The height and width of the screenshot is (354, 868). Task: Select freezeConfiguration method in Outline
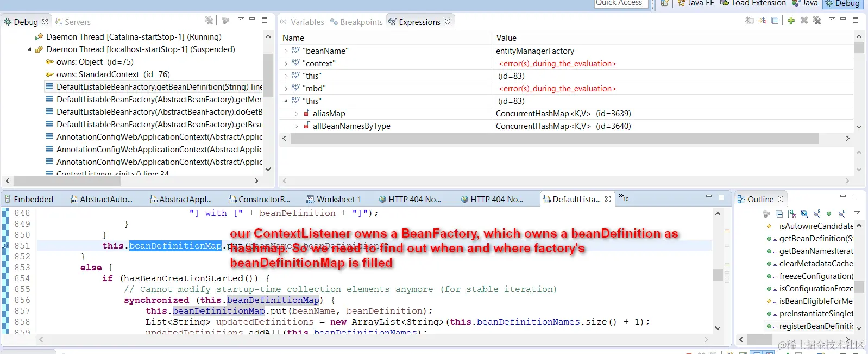(x=810, y=276)
